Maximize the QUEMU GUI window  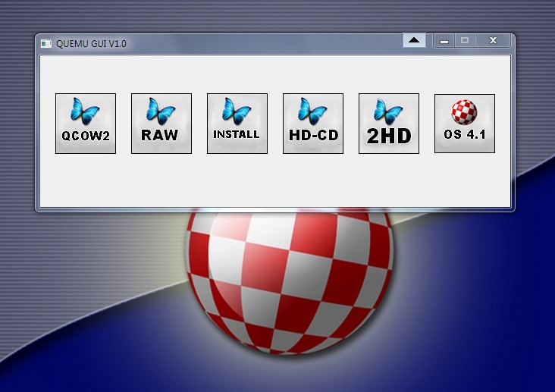coord(466,41)
